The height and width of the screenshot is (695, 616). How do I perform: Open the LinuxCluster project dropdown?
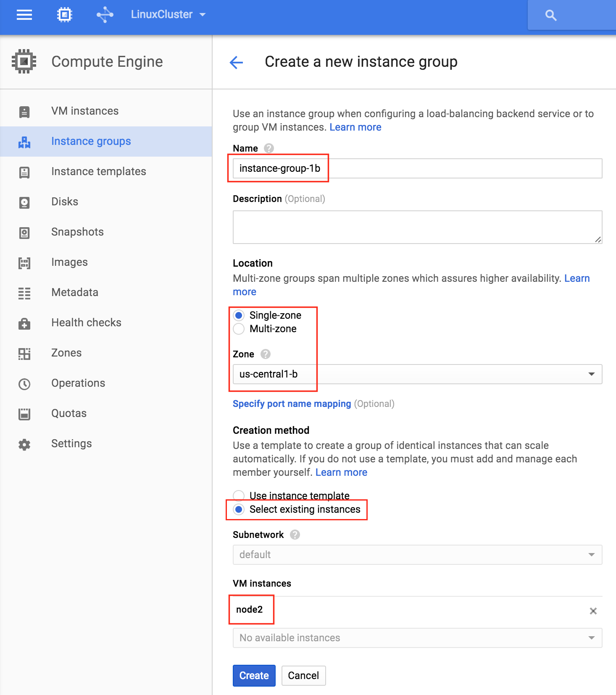pyautogui.click(x=168, y=15)
